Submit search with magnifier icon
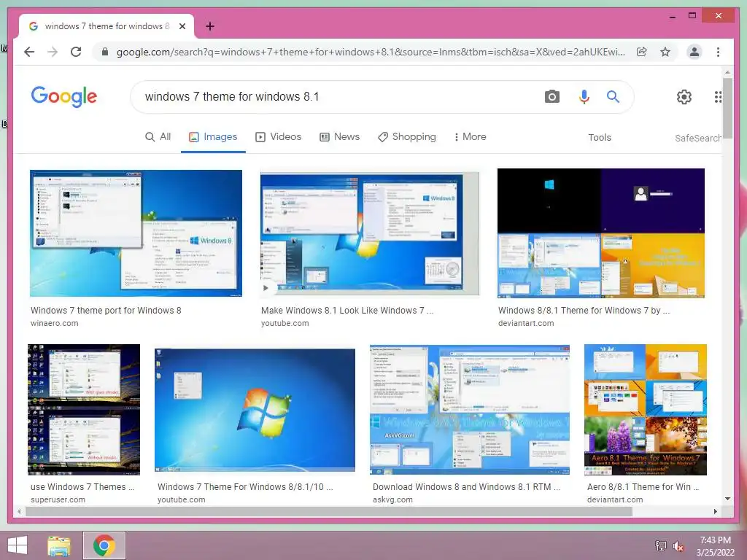This screenshot has width=747, height=560. tap(613, 97)
